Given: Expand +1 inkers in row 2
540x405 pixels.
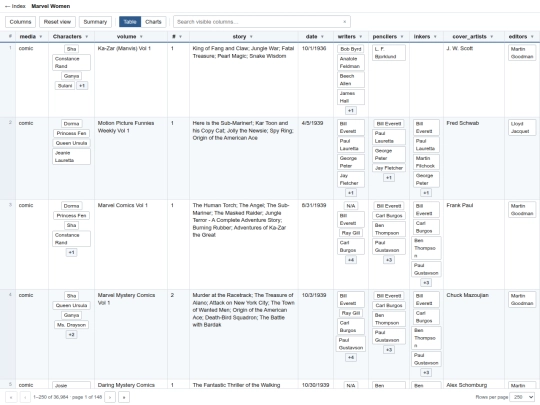Looking at the screenshot, I should click(426, 193).
